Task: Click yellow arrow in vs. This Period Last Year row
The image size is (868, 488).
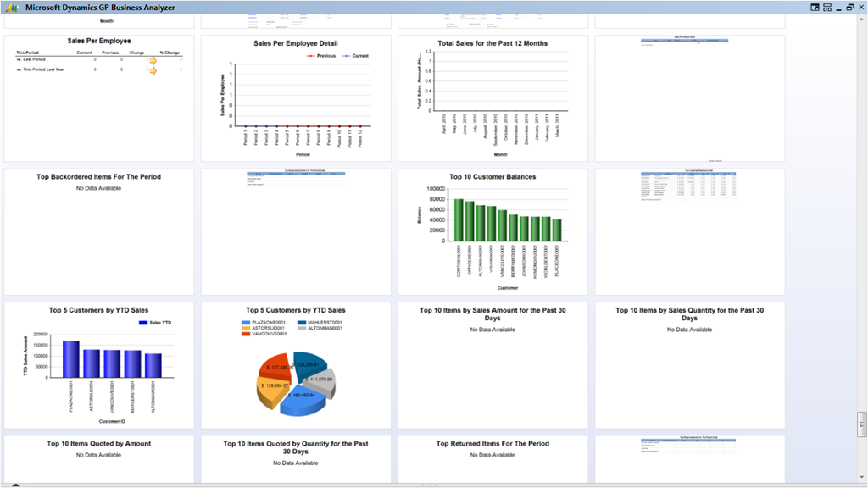Action: coord(153,70)
